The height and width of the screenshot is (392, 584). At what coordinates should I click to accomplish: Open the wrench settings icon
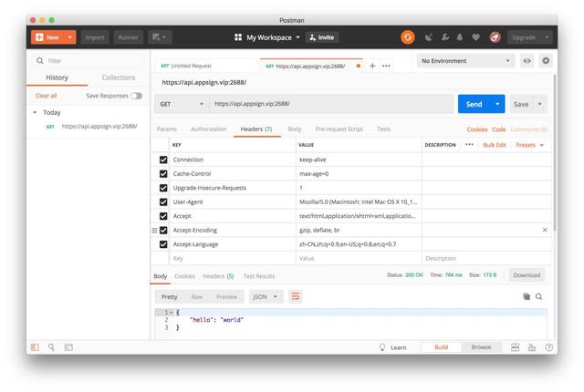coord(445,37)
